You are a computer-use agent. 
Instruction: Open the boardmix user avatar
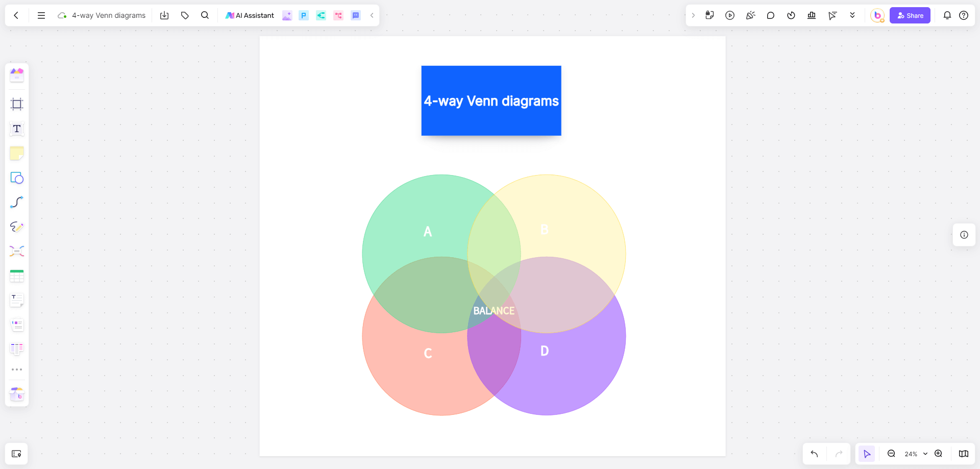pos(877,15)
